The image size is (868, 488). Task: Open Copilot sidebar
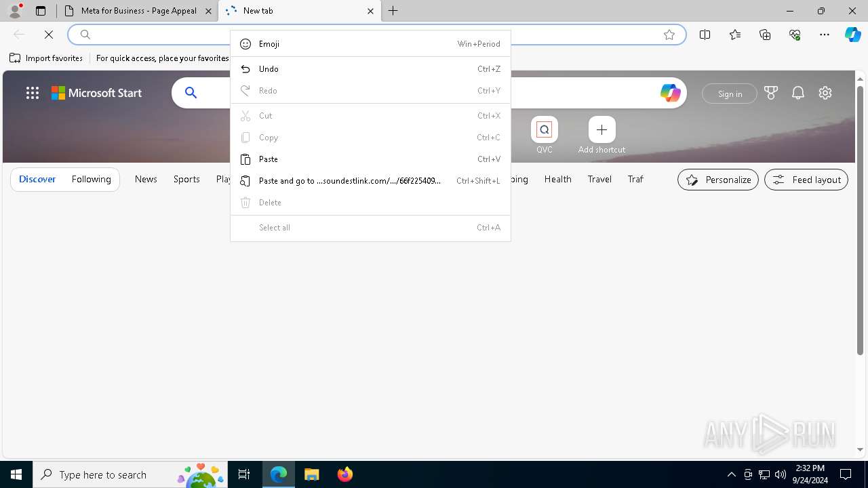[852, 35]
